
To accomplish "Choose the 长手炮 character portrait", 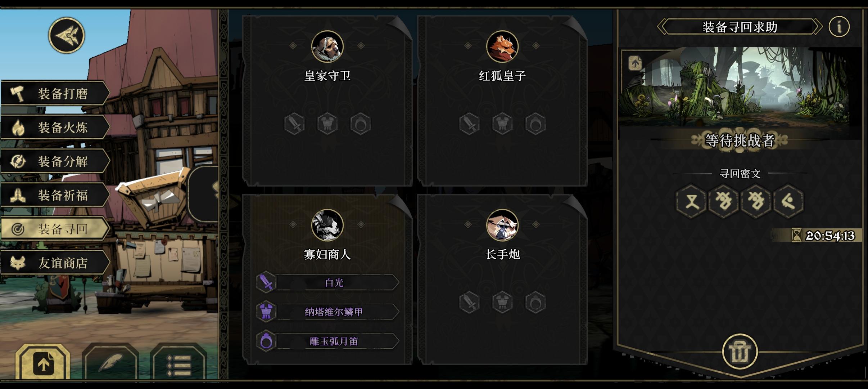I will point(502,225).
